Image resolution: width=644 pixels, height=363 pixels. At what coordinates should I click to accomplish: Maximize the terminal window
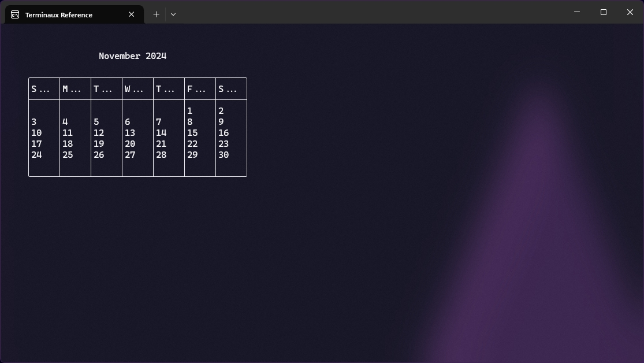(603, 12)
